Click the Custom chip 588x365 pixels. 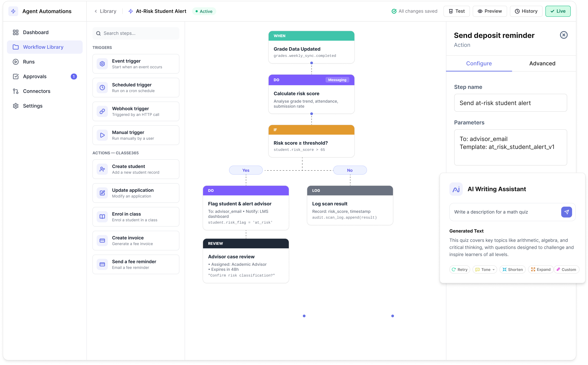566,269
